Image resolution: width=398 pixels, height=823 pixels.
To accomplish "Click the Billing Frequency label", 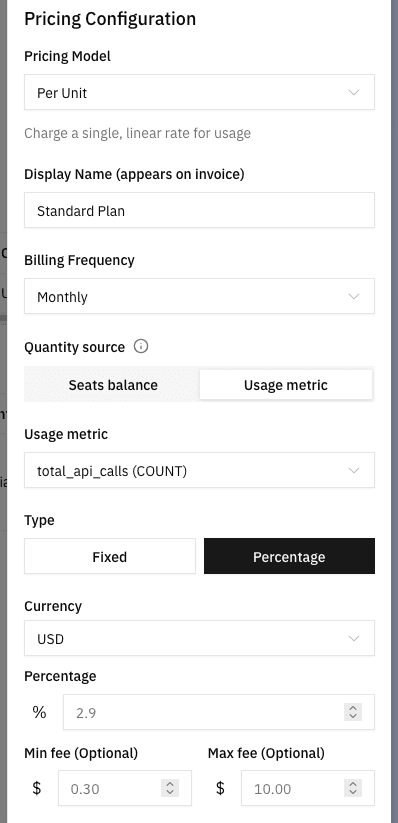I will [79, 260].
